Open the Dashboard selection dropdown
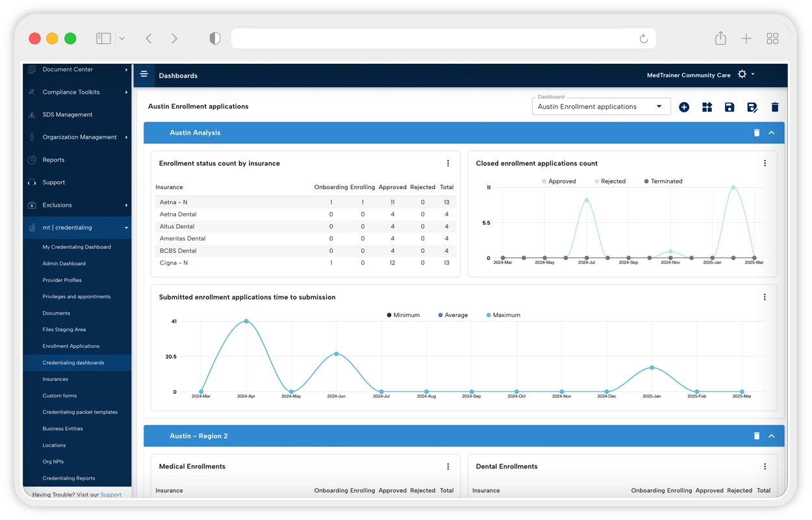Screen dimensions: 812x520 [601, 107]
